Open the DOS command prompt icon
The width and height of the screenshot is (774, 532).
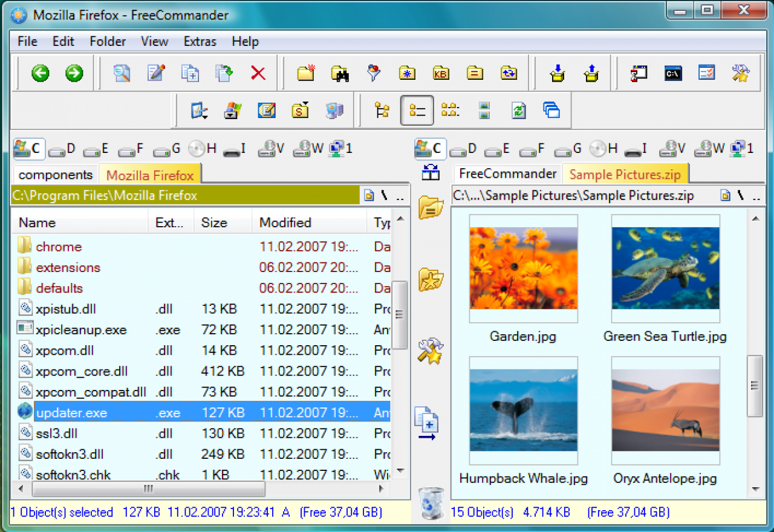[673, 74]
